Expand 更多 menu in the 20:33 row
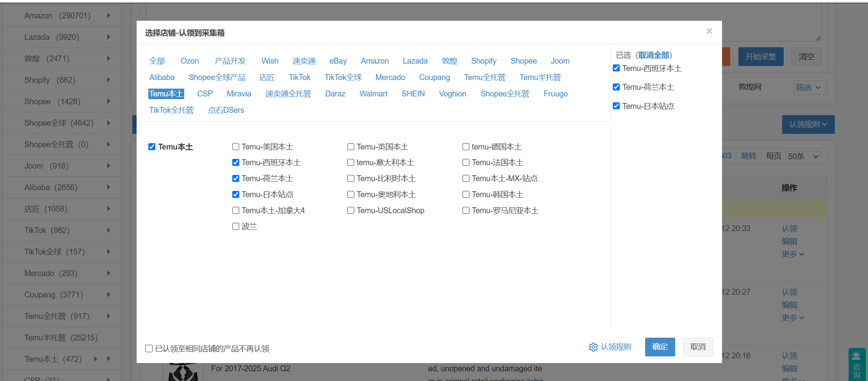The height and width of the screenshot is (381, 868). click(x=793, y=254)
